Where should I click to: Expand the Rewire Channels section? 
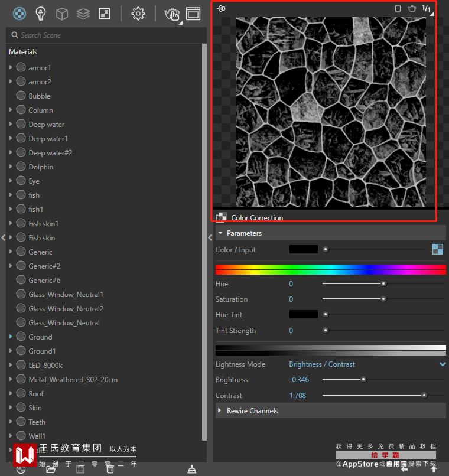pyautogui.click(x=220, y=411)
